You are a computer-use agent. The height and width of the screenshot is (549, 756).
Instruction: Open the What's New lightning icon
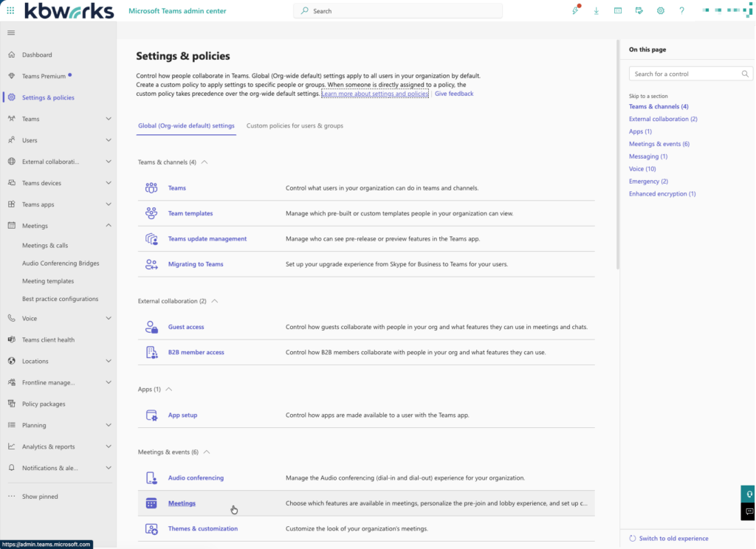coord(575,10)
